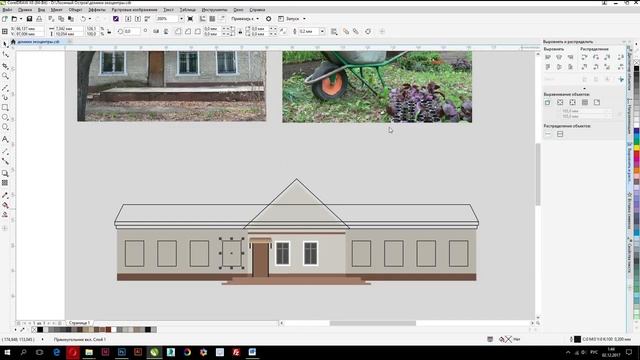Click Align Right in the Align docker

[571, 57]
